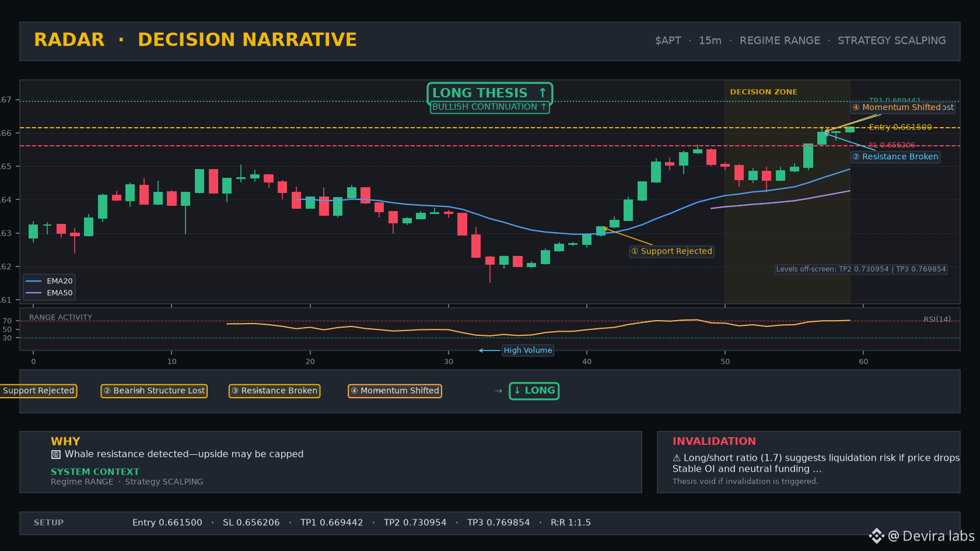Click the DECISION ZONE label on the chart
Screen dimensions: 980x551
764,92
